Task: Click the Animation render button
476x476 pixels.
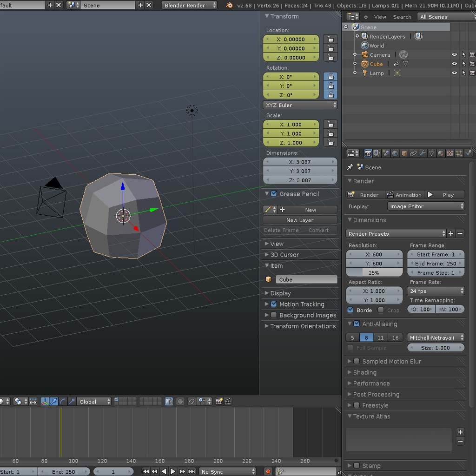Action: pos(404,195)
